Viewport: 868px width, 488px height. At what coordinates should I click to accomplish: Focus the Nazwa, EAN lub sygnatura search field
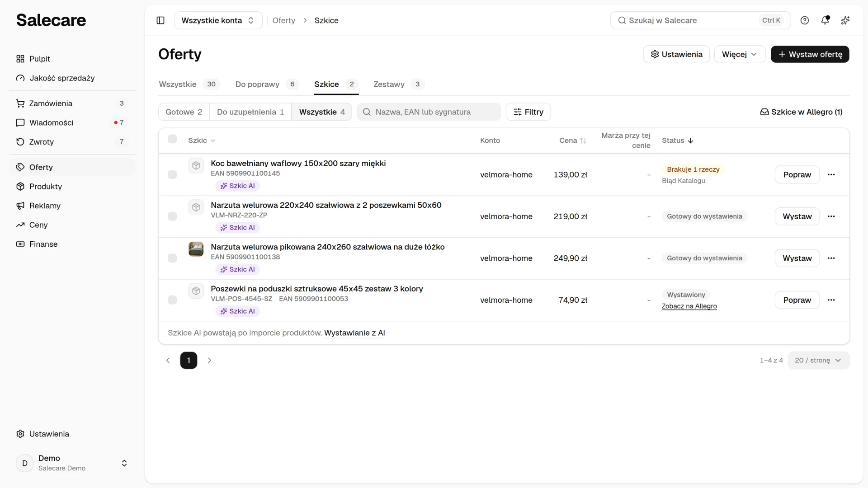point(429,112)
